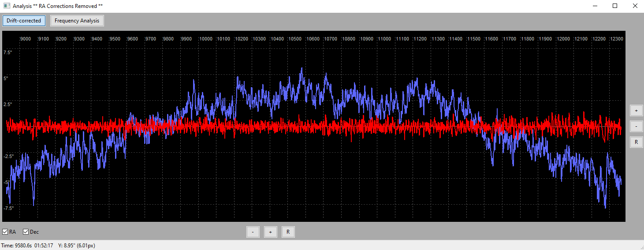
Task: Click the 7.5" Y-axis label
Action: click(x=8, y=52)
